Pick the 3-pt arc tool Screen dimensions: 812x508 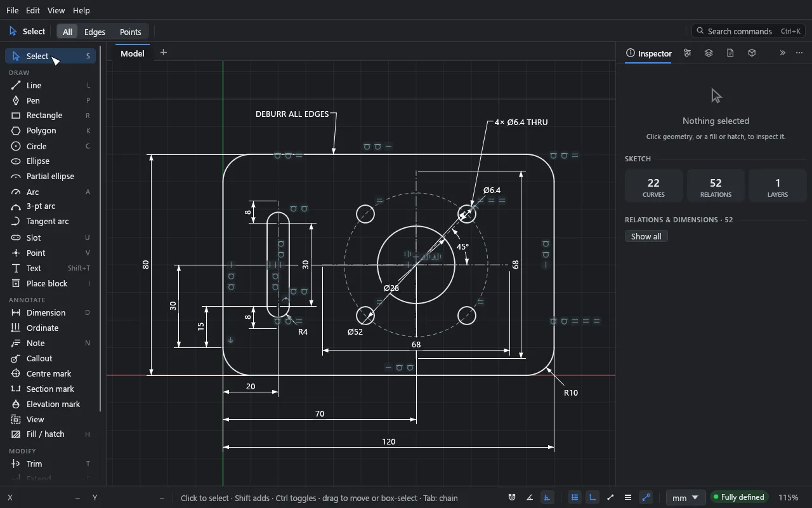51,206
